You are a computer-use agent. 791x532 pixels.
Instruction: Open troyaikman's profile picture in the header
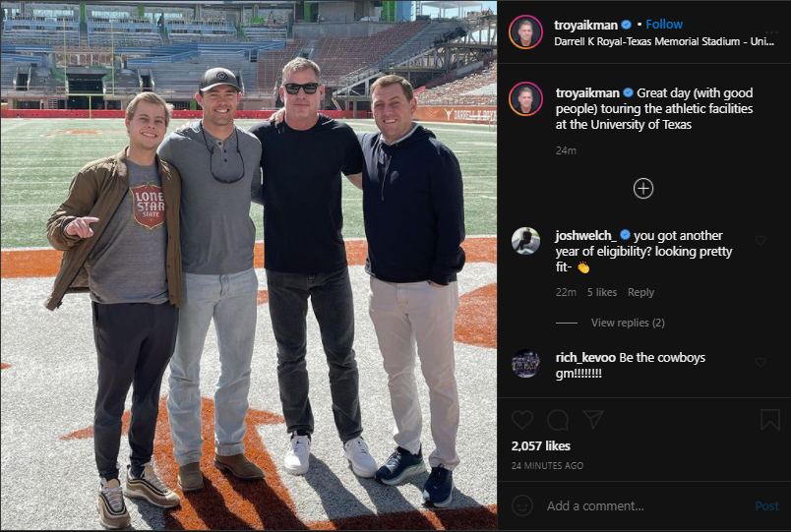(525, 31)
